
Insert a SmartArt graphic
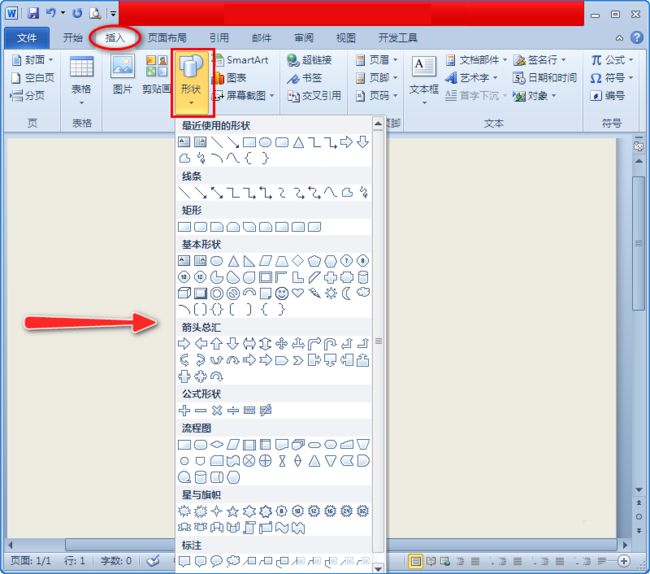[x=240, y=60]
